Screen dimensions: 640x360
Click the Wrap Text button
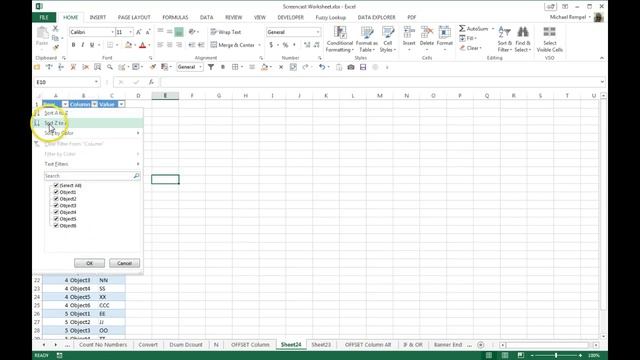click(226, 32)
